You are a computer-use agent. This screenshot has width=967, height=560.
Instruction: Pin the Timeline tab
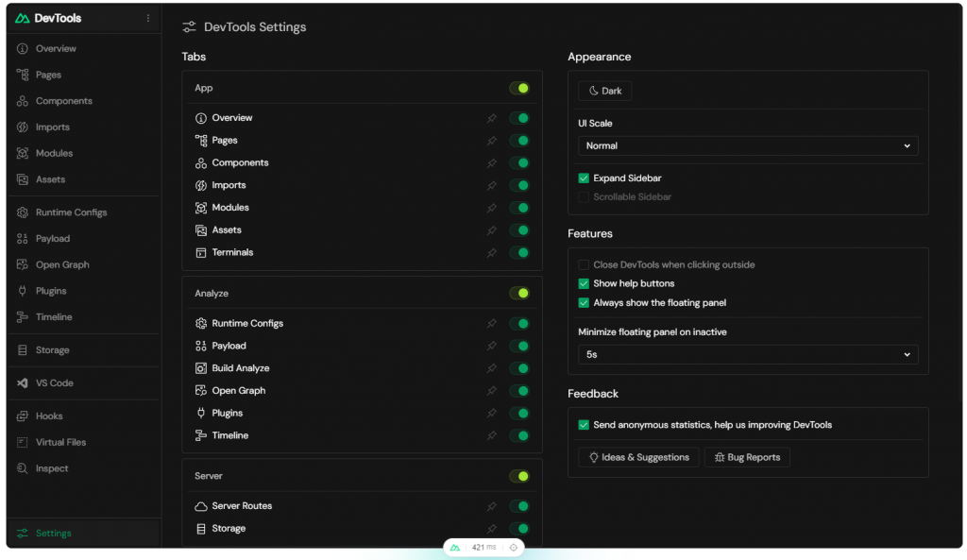491,435
